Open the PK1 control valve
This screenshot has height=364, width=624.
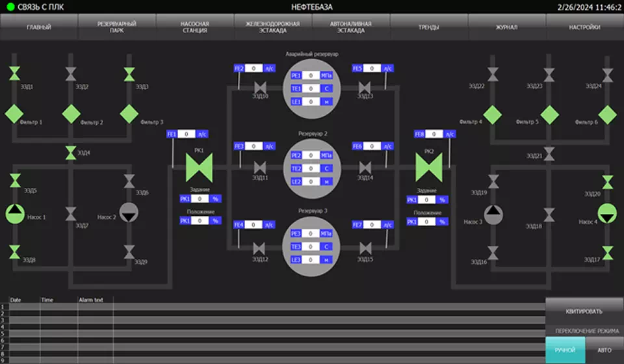click(x=195, y=168)
